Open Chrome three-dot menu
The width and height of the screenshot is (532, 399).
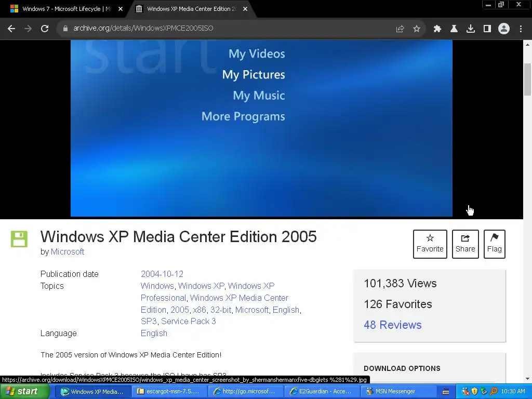point(521,29)
